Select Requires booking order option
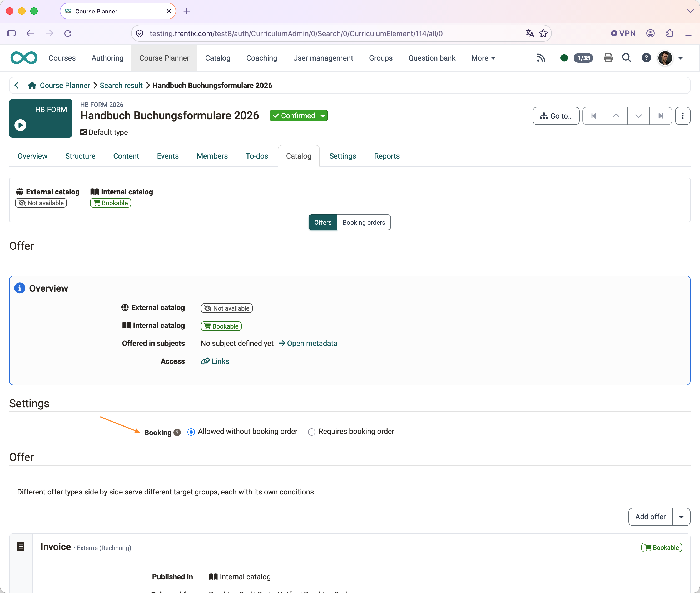 312,432
